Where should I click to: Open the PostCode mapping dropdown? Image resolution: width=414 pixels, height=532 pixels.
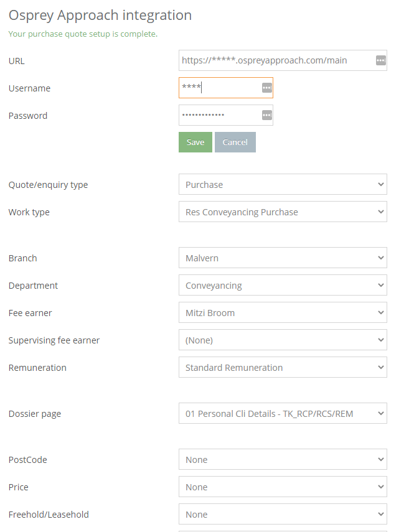point(283,460)
